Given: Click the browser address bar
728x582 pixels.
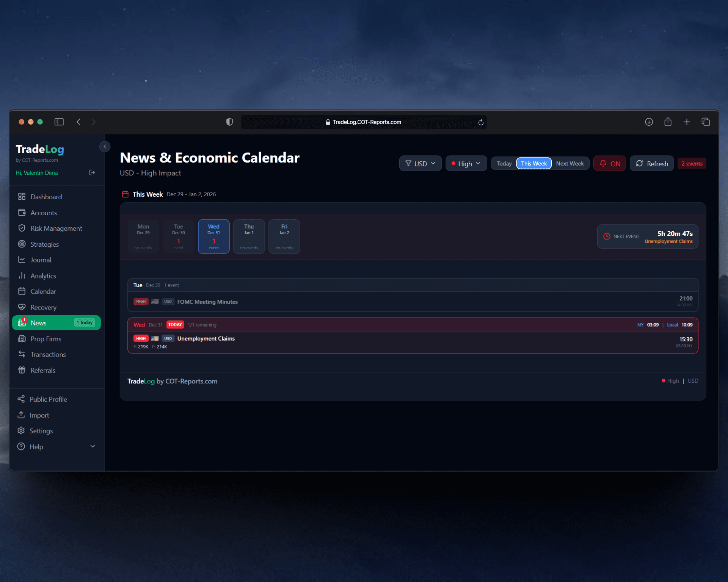Looking at the screenshot, I should point(363,122).
